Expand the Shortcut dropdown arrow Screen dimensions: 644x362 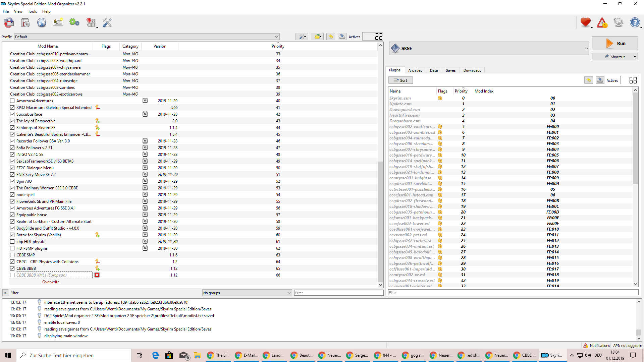click(635, 57)
